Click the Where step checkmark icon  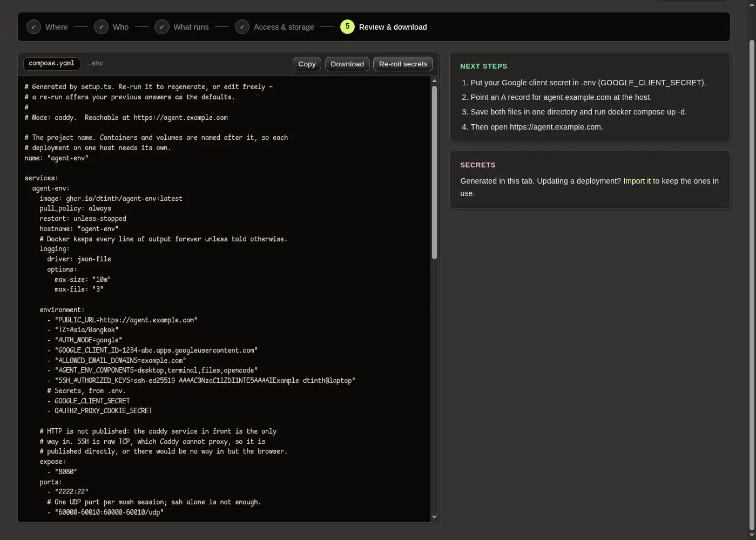(x=33, y=27)
